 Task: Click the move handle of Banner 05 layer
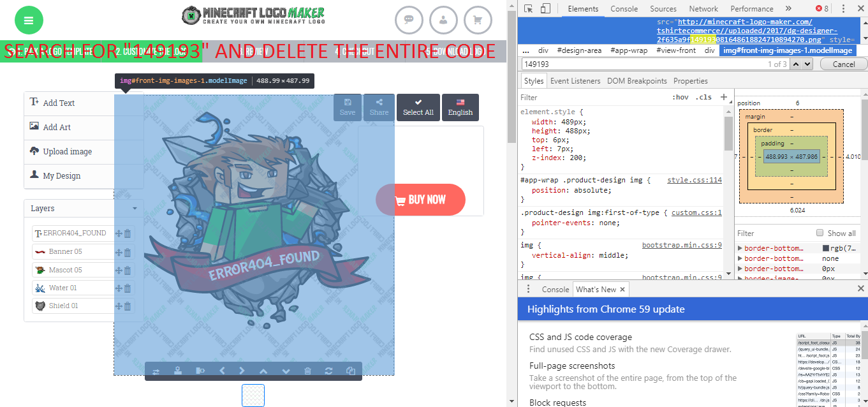tap(119, 252)
